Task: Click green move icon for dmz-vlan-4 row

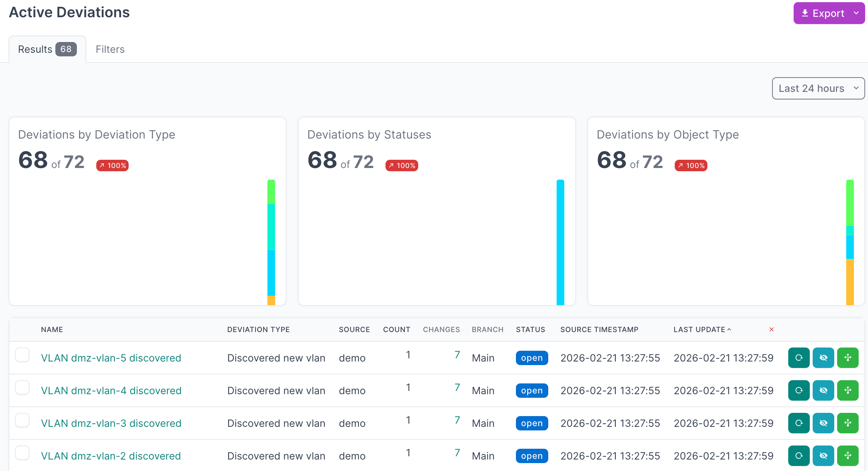Action: point(848,390)
